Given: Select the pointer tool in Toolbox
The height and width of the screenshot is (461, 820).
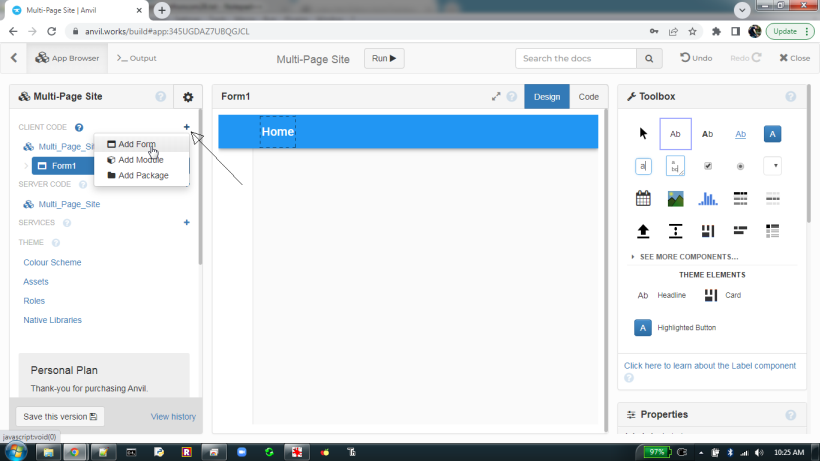Looking at the screenshot, I should point(643,134).
